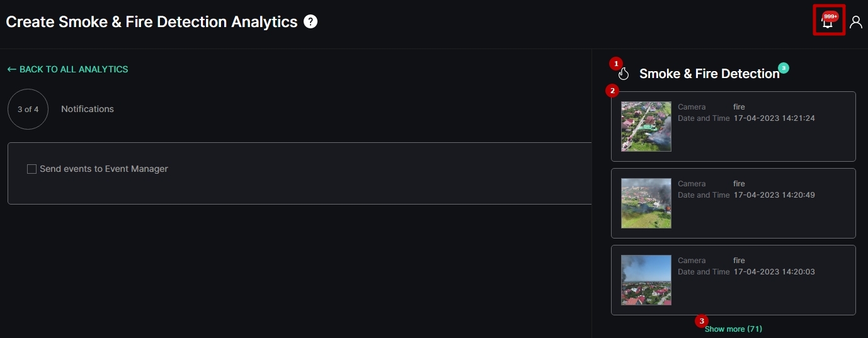Open thumbnail of the 14:20:03 fire event

point(646,280)
